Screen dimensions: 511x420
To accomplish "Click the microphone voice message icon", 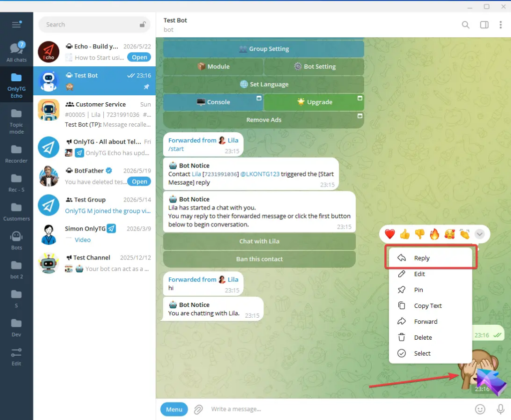I will pyautogui.click(x=500, y=409).
